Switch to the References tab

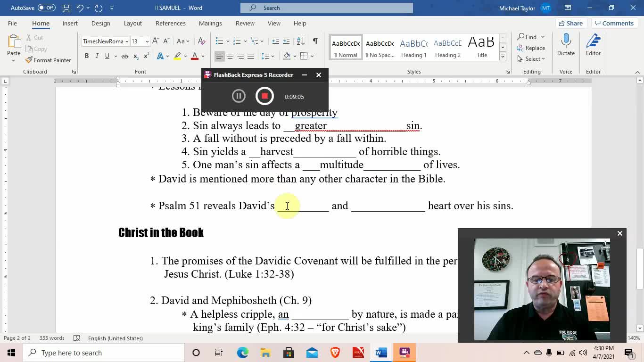coord(171,23)
